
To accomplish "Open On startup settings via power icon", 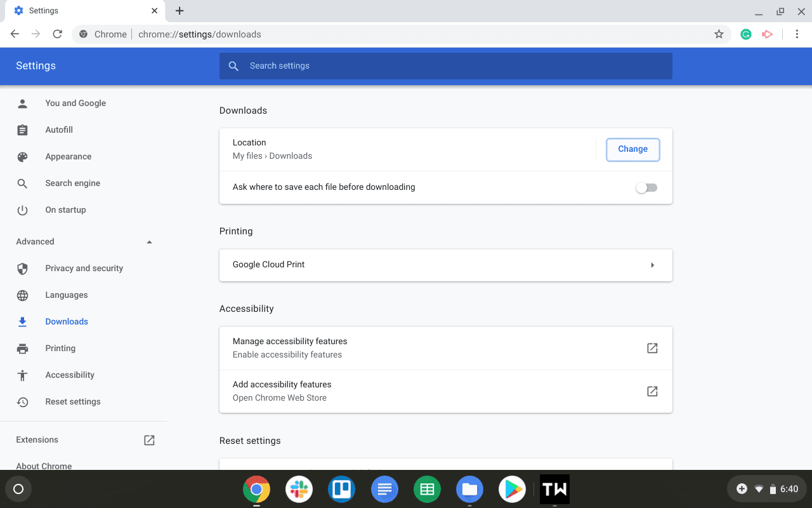I will pyautogui.click(x=23, y=210).
